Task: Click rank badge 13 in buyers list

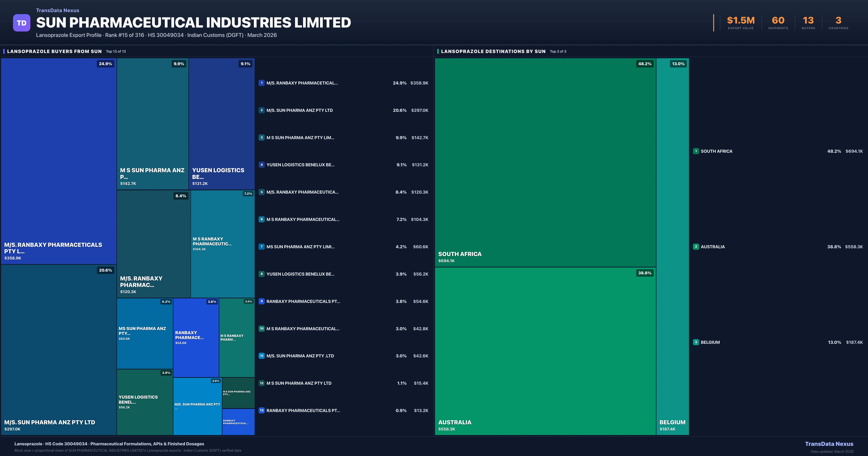Action: pyautogui.click(x=261, y=410)
